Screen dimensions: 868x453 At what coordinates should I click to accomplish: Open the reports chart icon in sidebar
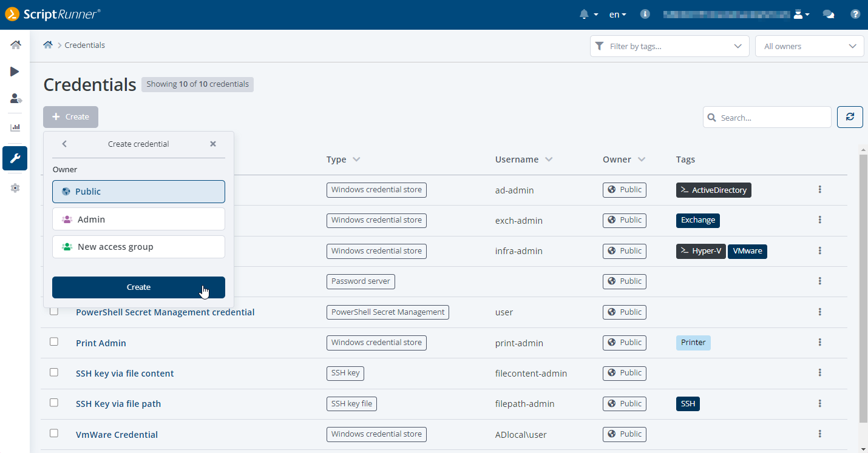click(15, 127)
